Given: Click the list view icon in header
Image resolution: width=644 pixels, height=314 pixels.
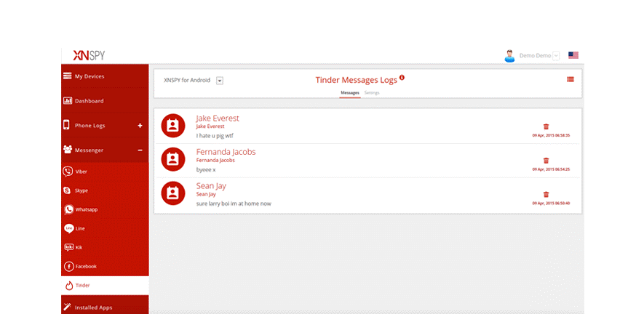Looking at the screenshot, I should coord(570,80).
